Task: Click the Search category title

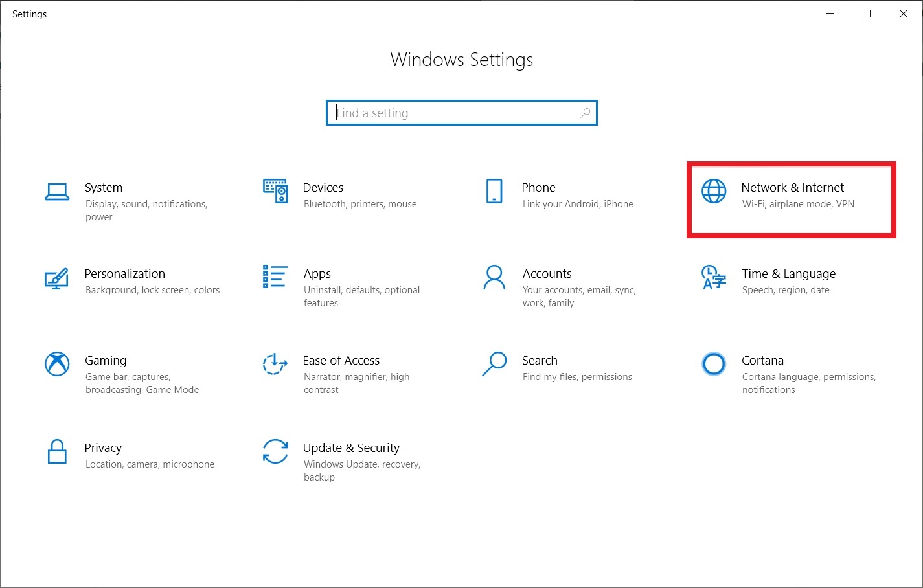Action: point(540,360)
